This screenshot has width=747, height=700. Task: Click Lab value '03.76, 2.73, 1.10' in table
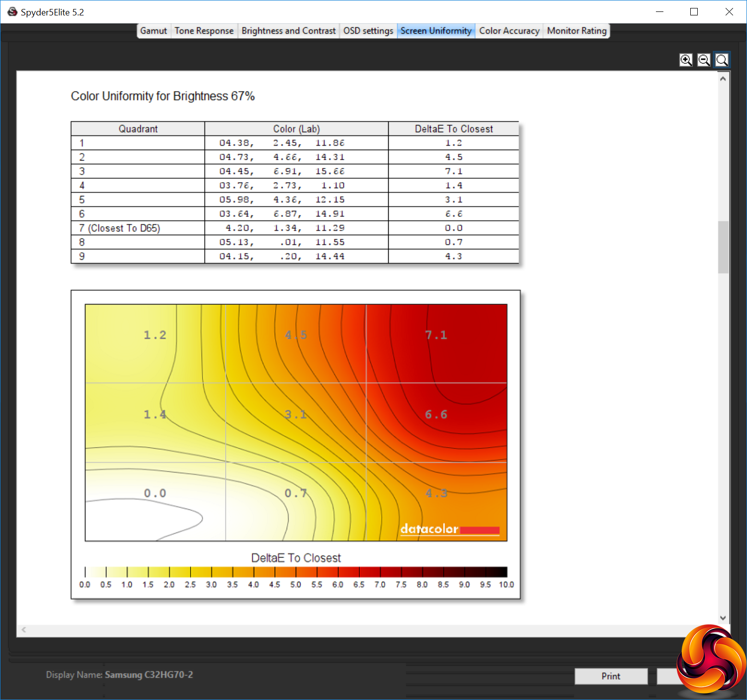(x=282, y=186)
